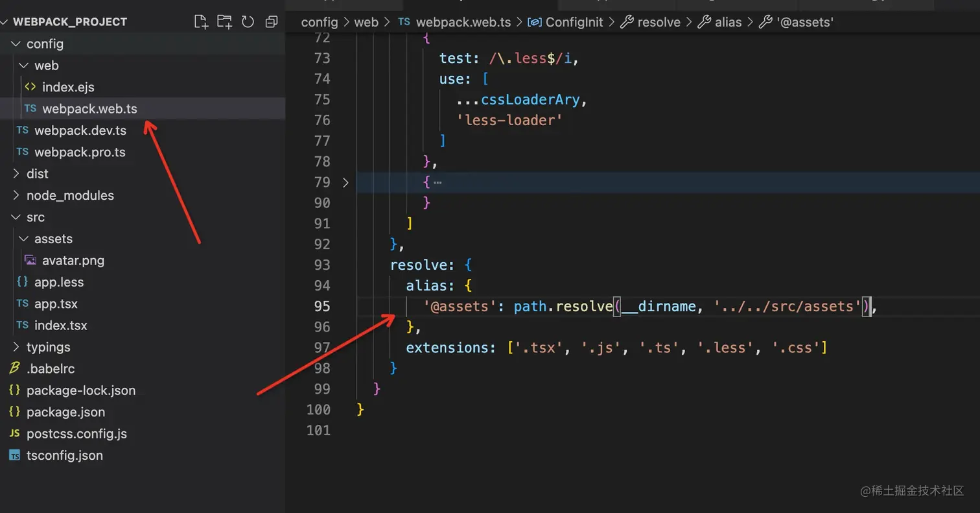The image size is (980, 513).
Task: Click the braces icon beside package.json
Action: tap(14, 412)
